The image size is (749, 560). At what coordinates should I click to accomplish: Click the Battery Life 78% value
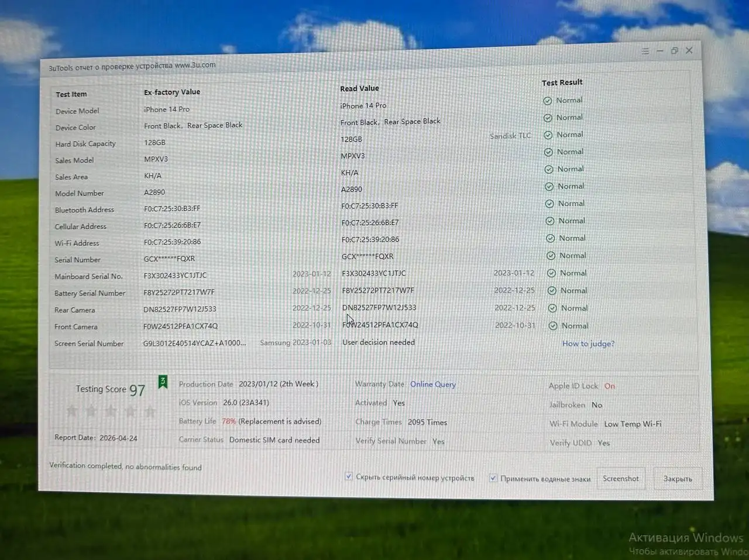coord(229,421)
